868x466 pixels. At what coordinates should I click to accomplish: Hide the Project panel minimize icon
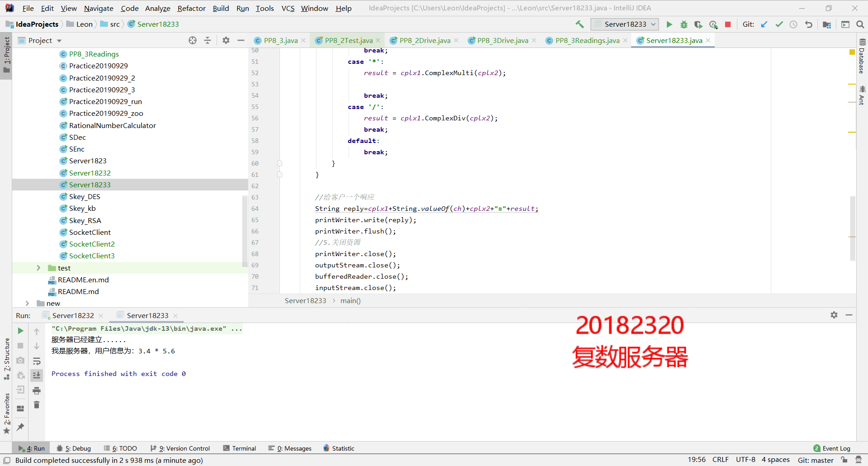(241, 40)
